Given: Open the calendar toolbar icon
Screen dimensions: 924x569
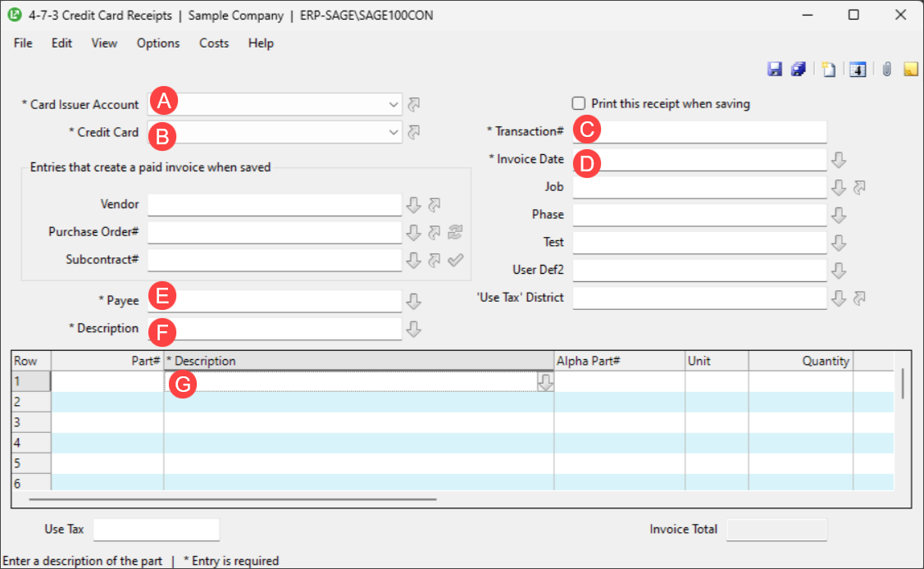Looking at the screenshot, I should click(x=858, y=69).
